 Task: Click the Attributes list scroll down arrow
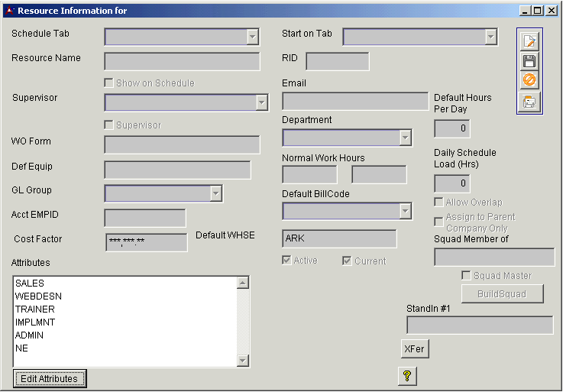[x=243, y=361]
